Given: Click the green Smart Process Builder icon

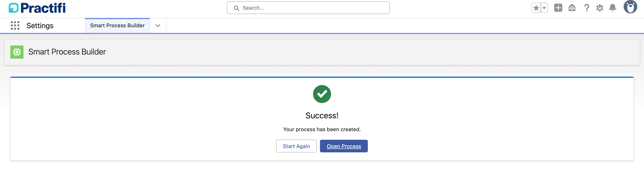Looking at the screenshot, I should (x=17, y=52).
